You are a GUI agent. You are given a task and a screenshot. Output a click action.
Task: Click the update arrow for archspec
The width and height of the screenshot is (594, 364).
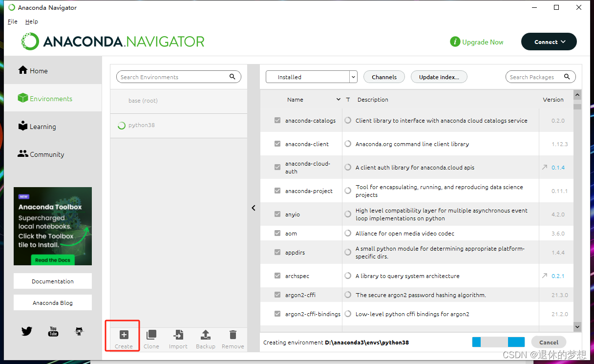(x=545, y=276)
